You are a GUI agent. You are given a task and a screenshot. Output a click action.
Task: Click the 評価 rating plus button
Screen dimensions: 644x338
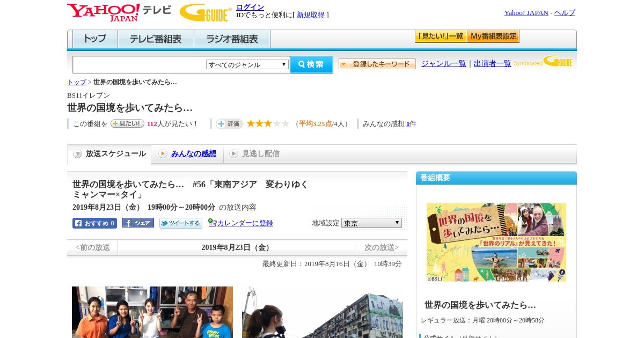[229, 124]
